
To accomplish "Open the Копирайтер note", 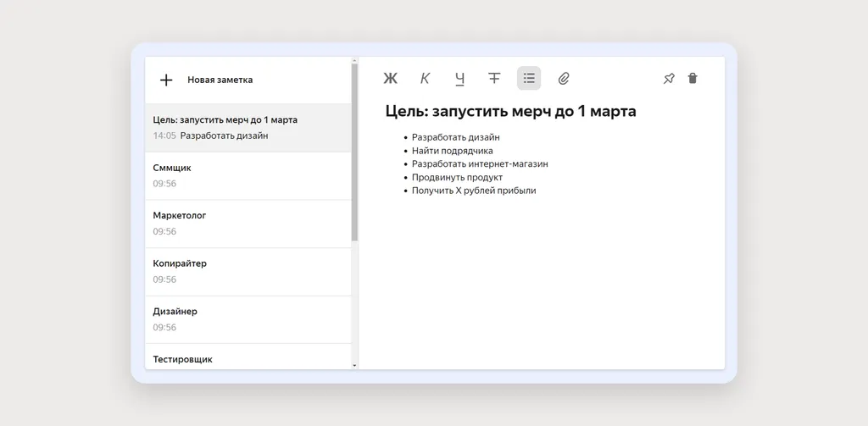I will (x=248, y=272).
